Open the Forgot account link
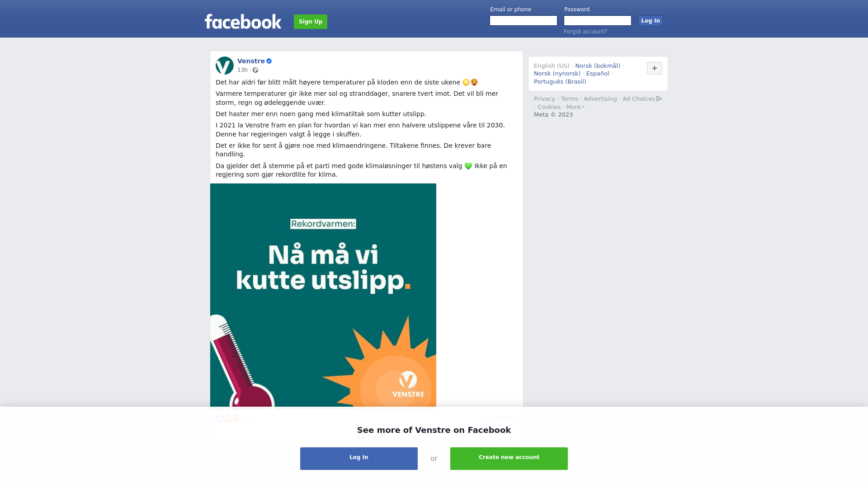 pos(585,32)
